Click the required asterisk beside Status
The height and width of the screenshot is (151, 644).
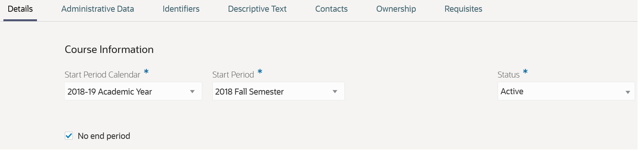click(525, 72)
